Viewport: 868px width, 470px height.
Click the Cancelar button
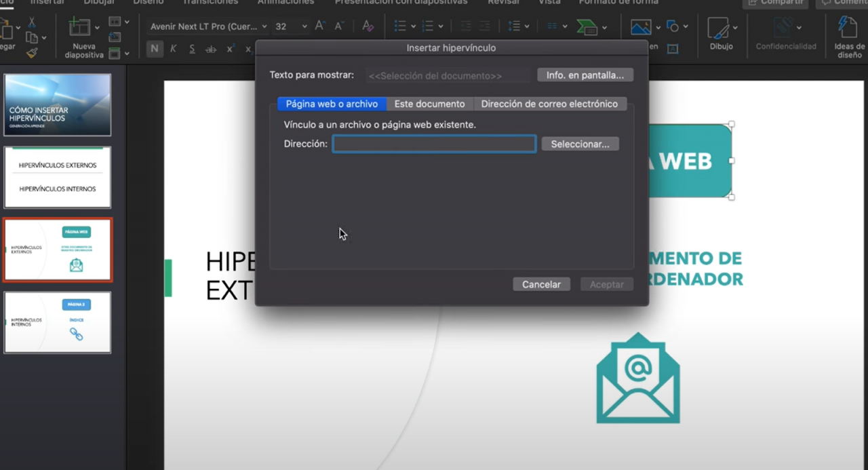[x=541, y=284]
